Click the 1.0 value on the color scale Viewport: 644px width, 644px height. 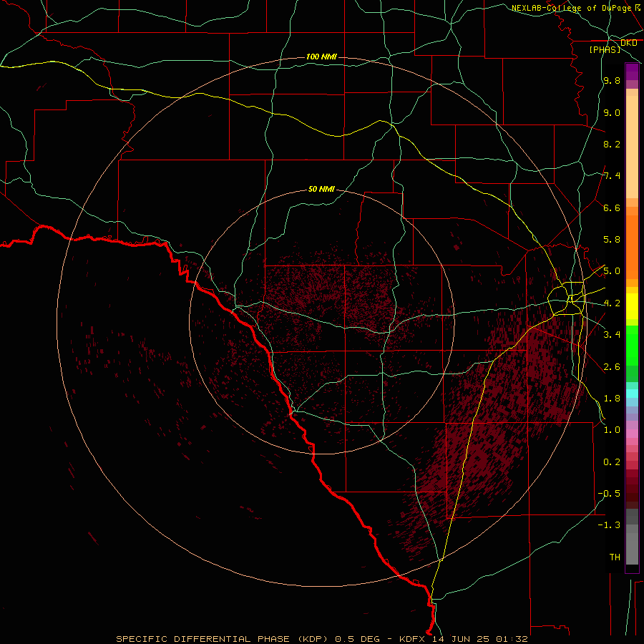coord(612,430)
